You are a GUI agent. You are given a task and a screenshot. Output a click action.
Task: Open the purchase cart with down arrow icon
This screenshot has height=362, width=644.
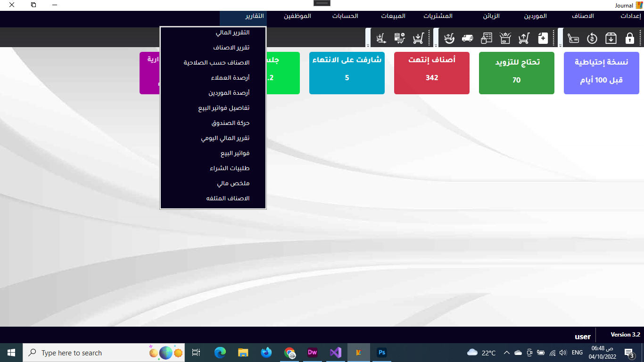pos(419,38)
